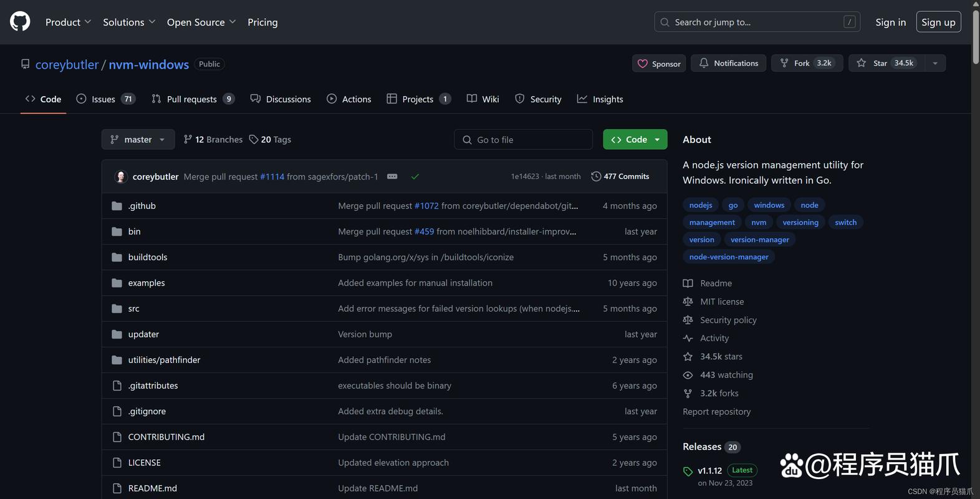Expand the Product menu

pos(69,22)
